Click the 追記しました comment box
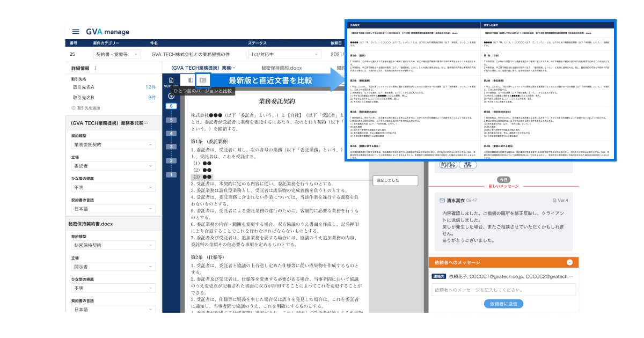 [395, 181]
